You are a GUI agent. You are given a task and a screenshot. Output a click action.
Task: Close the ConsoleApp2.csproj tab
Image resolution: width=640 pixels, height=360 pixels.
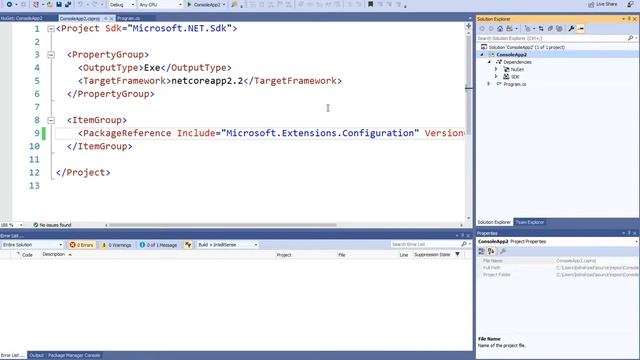111,18
